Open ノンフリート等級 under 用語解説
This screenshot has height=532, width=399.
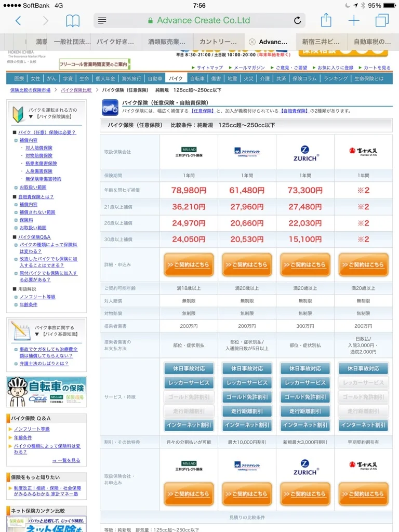37,297
